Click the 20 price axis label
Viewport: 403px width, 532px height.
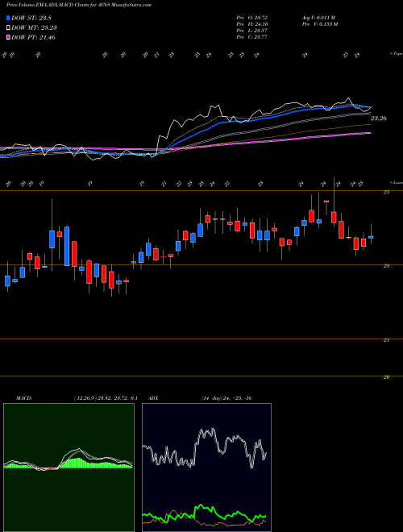[x=386, y=377]
